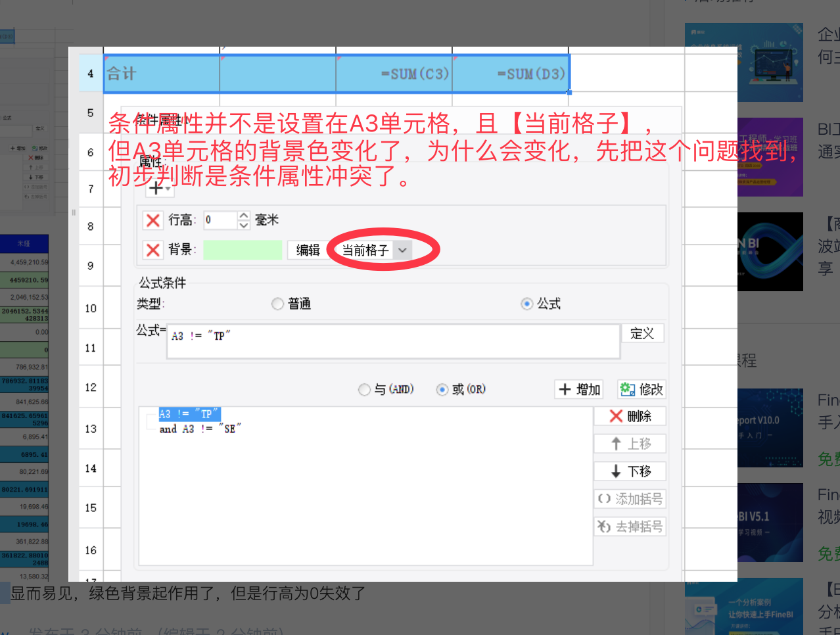
Task: Click the 行高 value input field
Action: click(x=220, y=220)
